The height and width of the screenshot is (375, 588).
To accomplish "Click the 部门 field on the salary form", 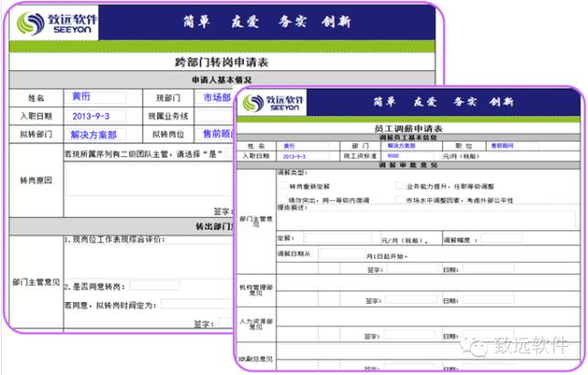I will (408, 146).
